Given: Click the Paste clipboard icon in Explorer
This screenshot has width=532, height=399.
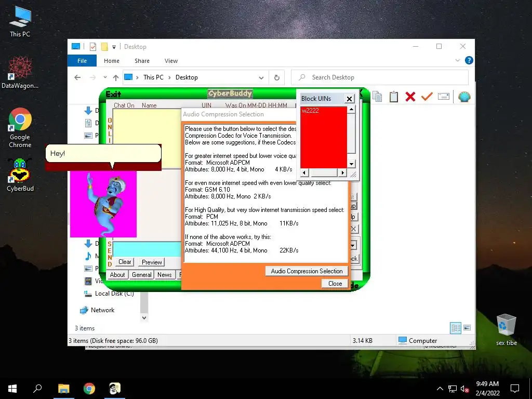Looking at the screenshot, I should [x=394, y=97].
